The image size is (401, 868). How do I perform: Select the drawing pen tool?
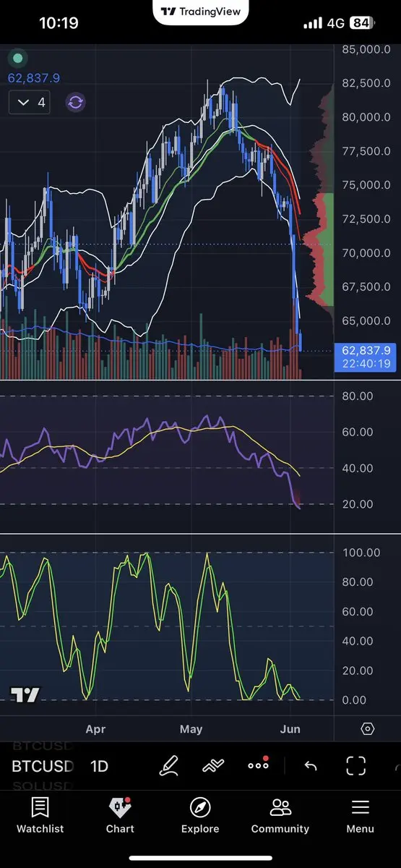[x=169, y=765]
